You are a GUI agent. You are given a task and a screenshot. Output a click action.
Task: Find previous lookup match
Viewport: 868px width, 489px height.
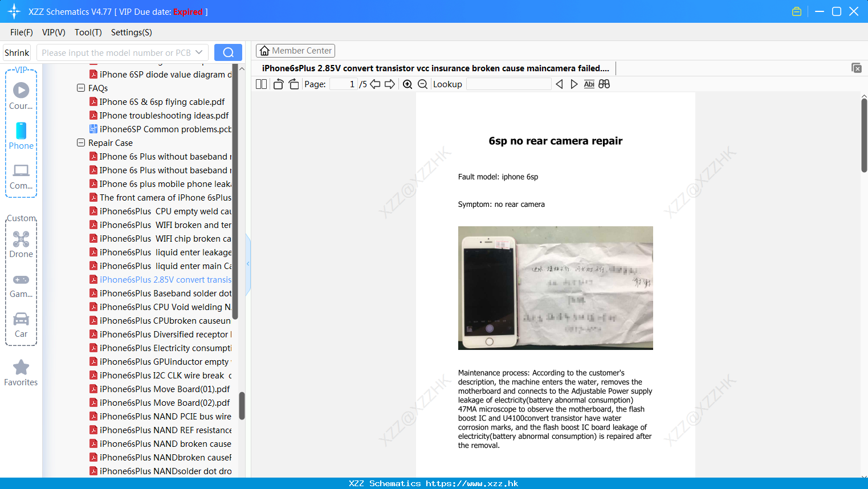[559, 84]
